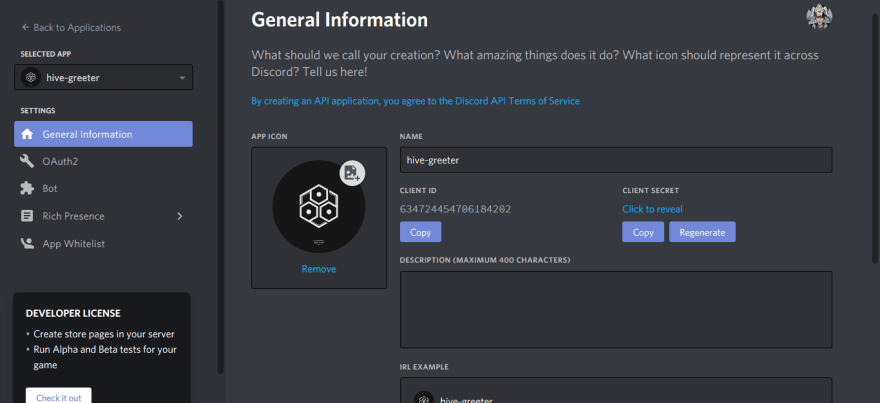Click into the Name input field
The width and height of the screenshot is (880, 403).
click(616, 160)
